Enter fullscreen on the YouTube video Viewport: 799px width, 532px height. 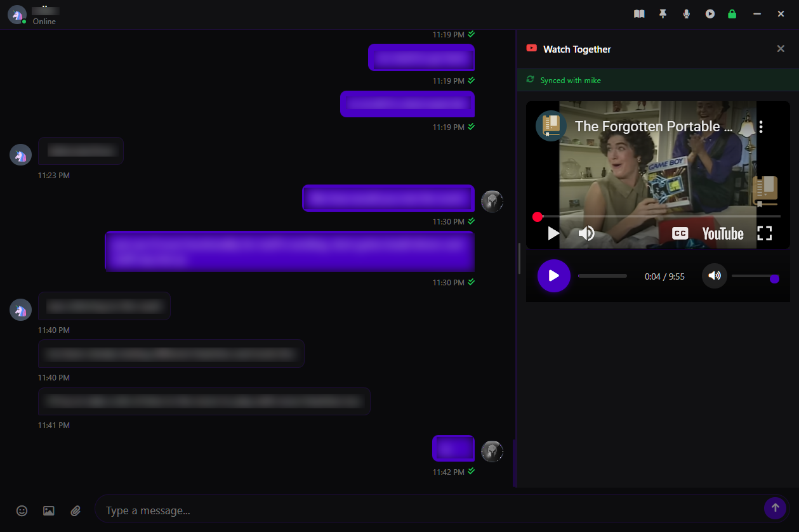764,233
